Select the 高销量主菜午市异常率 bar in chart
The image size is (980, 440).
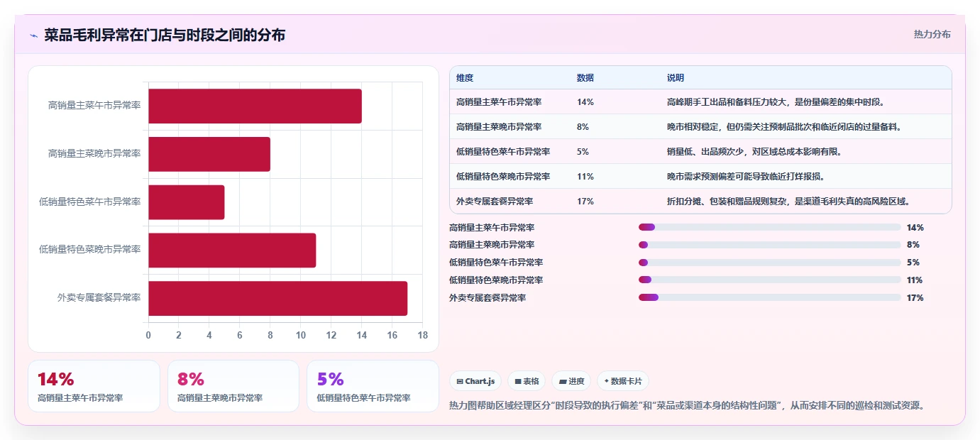tap(255, 106)
